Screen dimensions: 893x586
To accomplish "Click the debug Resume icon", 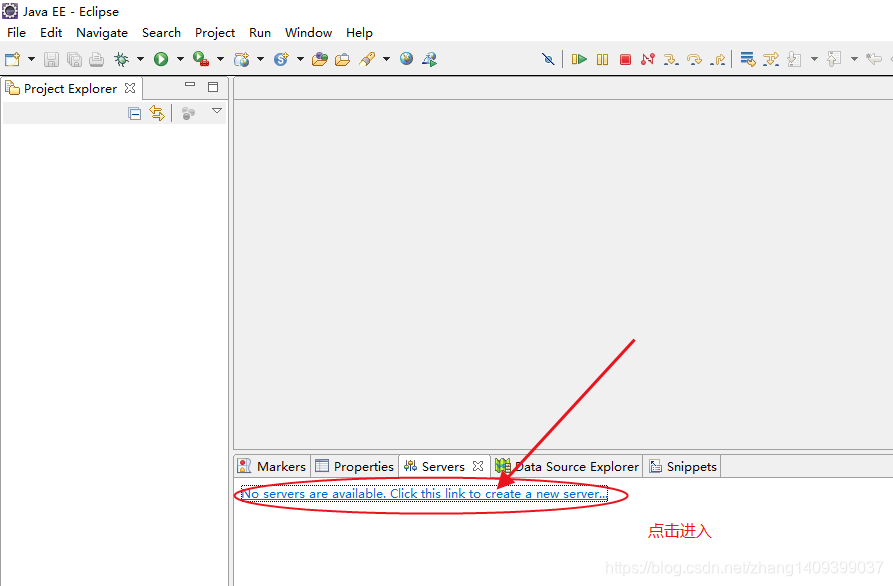I will [579, 59].
